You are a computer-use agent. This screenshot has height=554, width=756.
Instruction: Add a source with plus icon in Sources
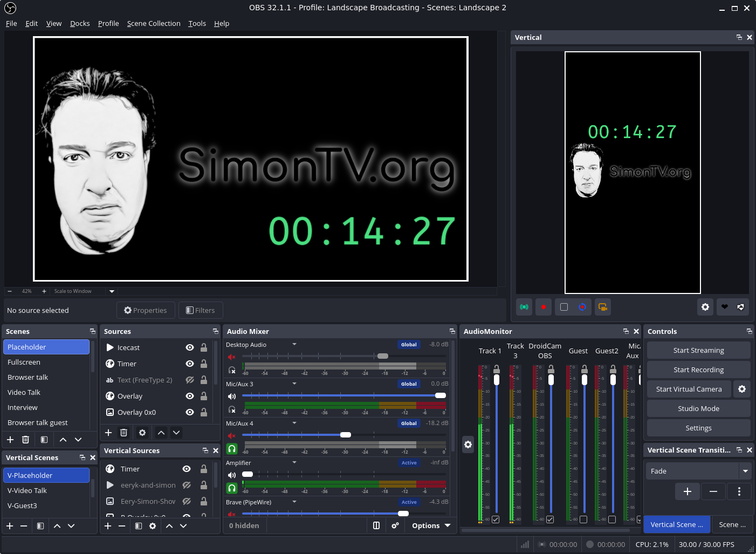[108, 433]
